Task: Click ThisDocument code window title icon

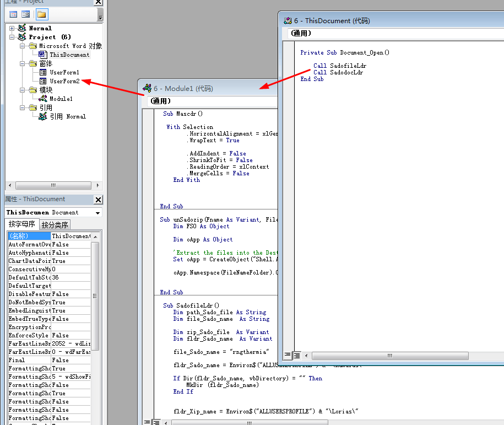Action: click(x=288, y=20)
